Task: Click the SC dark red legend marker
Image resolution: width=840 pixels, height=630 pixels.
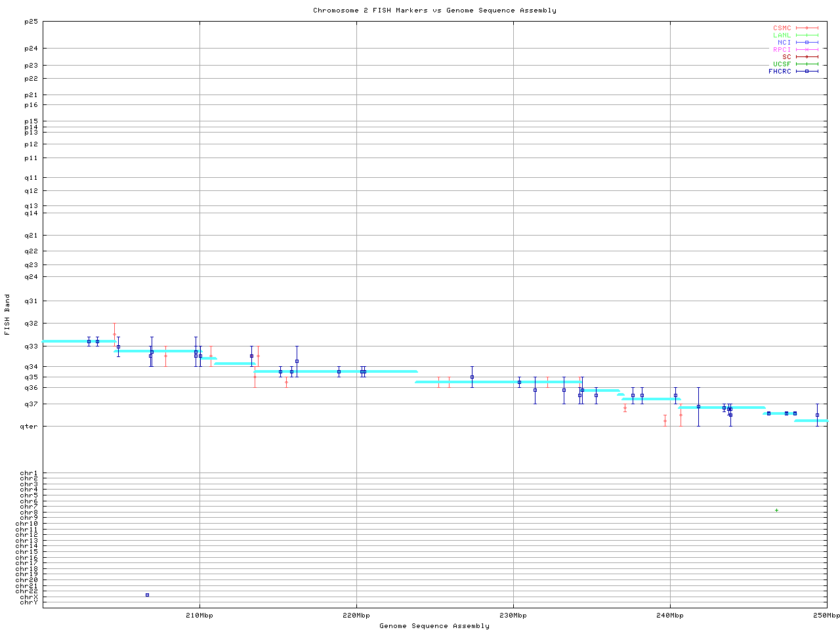Action: point(807,57)
